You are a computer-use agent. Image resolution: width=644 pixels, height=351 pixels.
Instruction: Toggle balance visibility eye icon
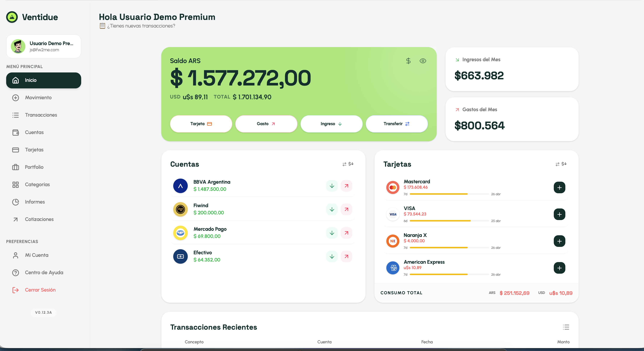(x=423, y=61)
